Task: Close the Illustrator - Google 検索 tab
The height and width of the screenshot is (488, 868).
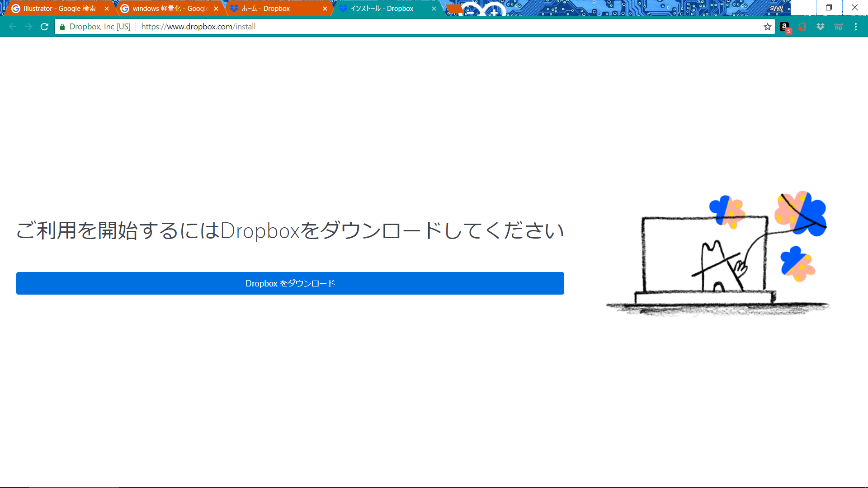Action: pos(107,9)
